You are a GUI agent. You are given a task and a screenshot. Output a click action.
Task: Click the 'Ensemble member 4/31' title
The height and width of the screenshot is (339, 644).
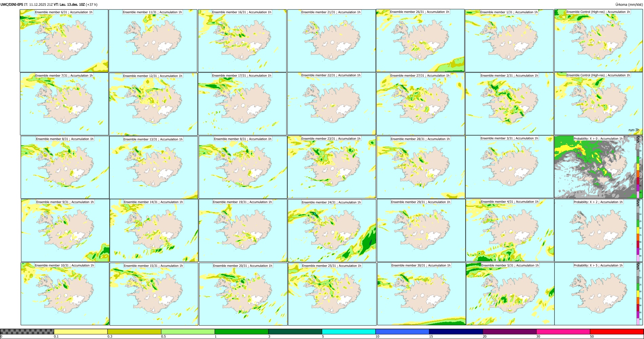(497, 202)
